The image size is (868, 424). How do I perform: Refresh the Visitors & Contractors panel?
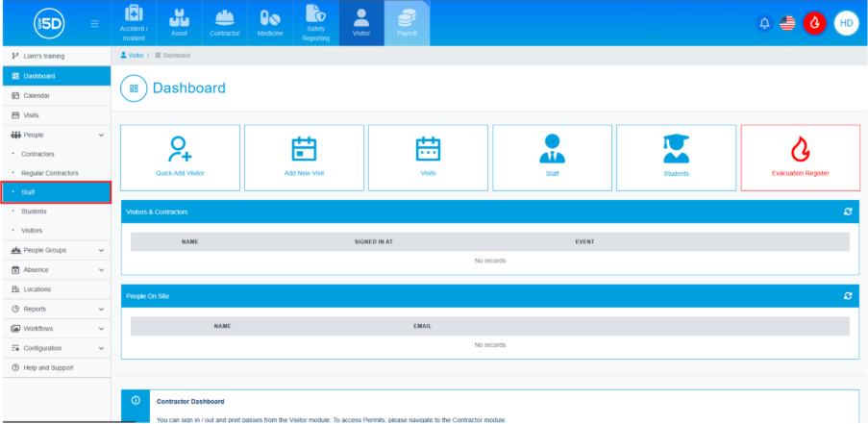pyautogui.click(x=848, y=211)
